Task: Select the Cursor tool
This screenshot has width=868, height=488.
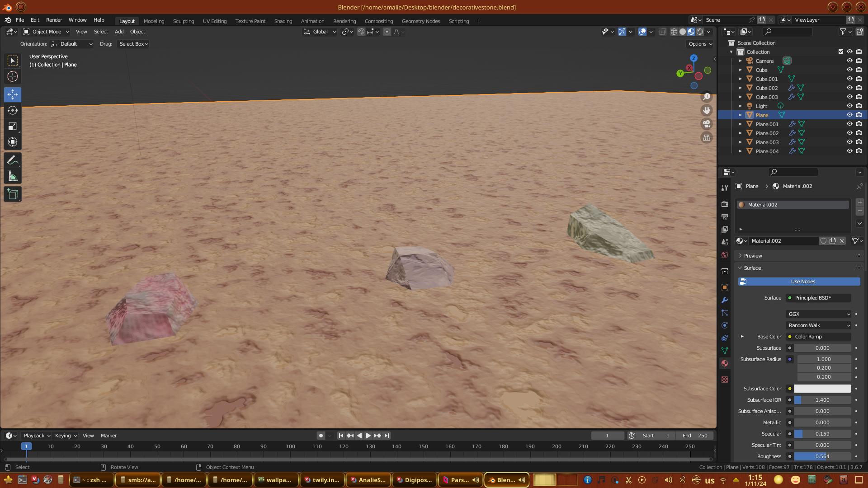Action: tap(13, 76)
